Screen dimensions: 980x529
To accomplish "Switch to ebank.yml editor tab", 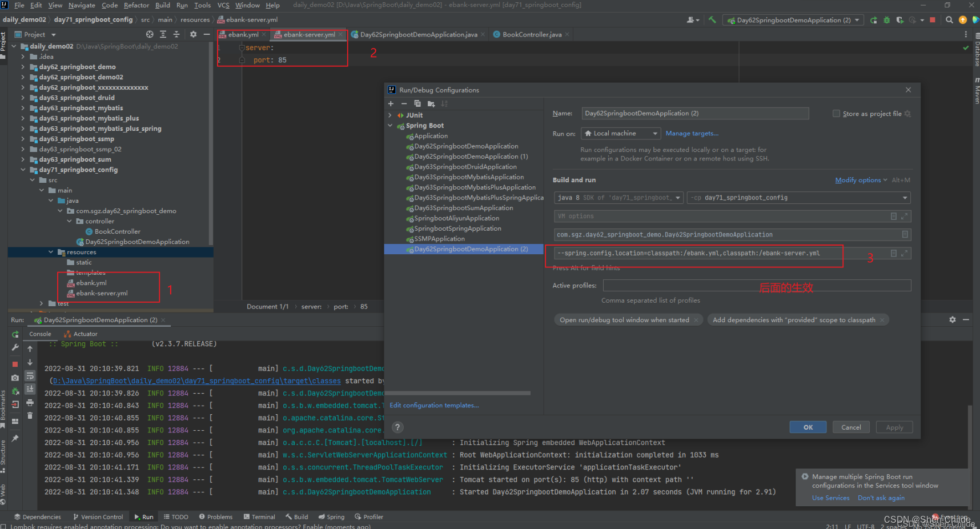I will point(242,34).
